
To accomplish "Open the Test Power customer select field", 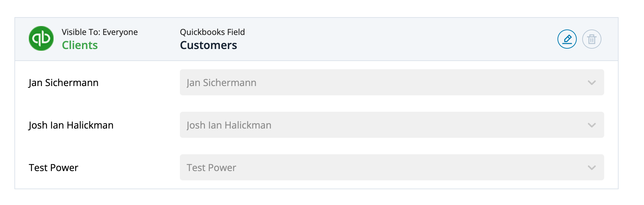I will [392, 167].
